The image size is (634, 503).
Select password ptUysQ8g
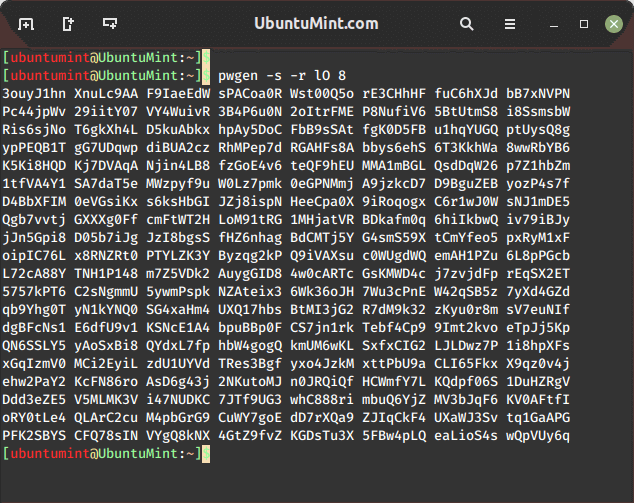pos(538,130)
